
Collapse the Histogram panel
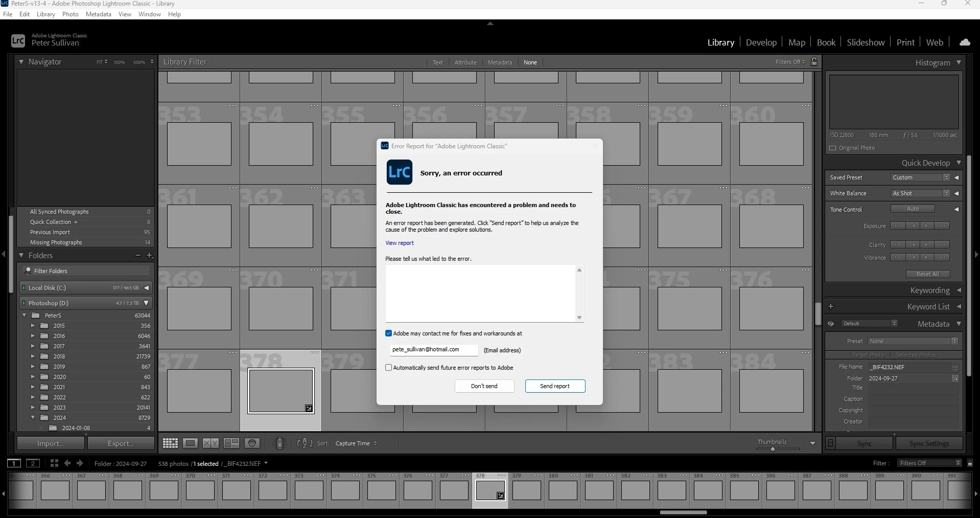(959, 62)
